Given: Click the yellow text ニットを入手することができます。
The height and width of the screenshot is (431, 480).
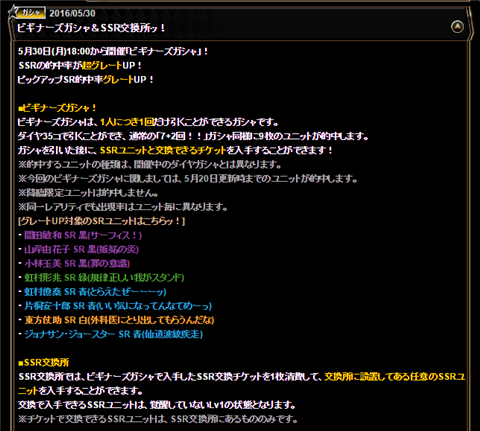Looking at the screenshot, I should pyautogui.click(x=80, y=391).
